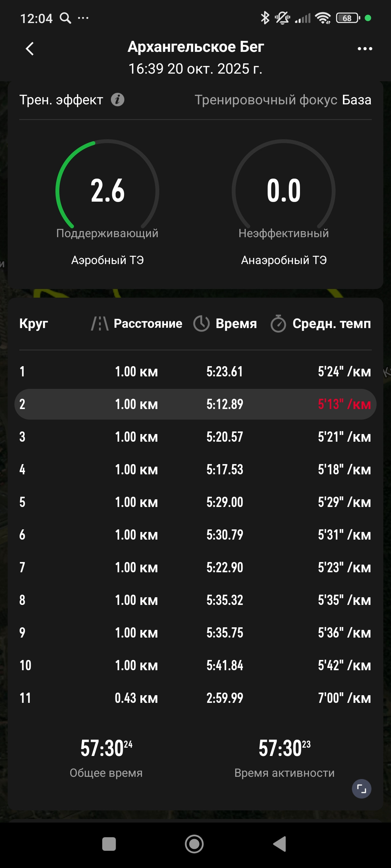Go back using the left arrow

(x=30, y=49)
